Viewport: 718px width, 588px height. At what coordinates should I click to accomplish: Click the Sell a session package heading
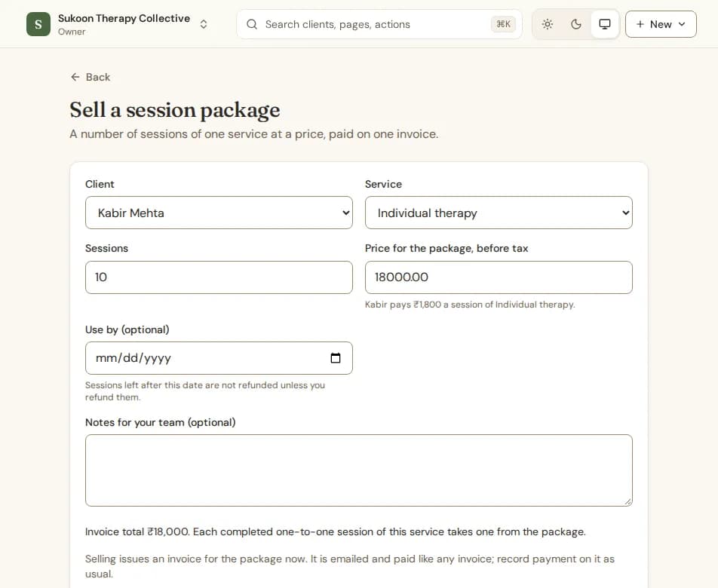click(x=175, y=110)
